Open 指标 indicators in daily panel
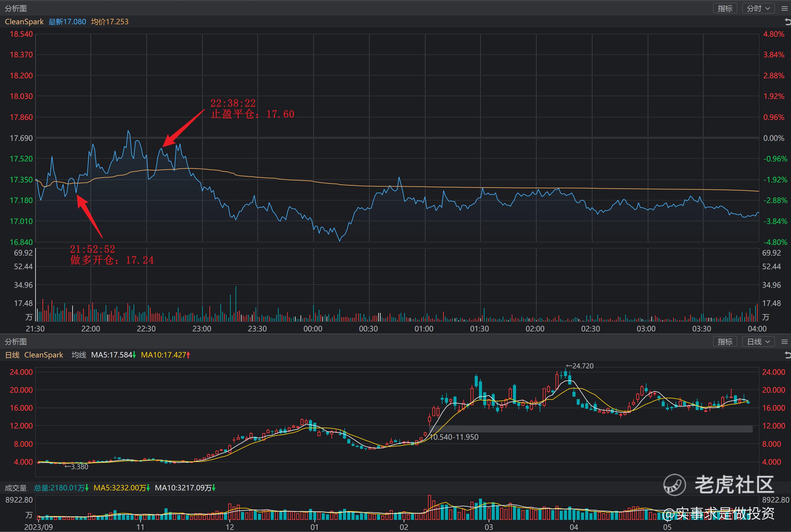 coord(725,342)
